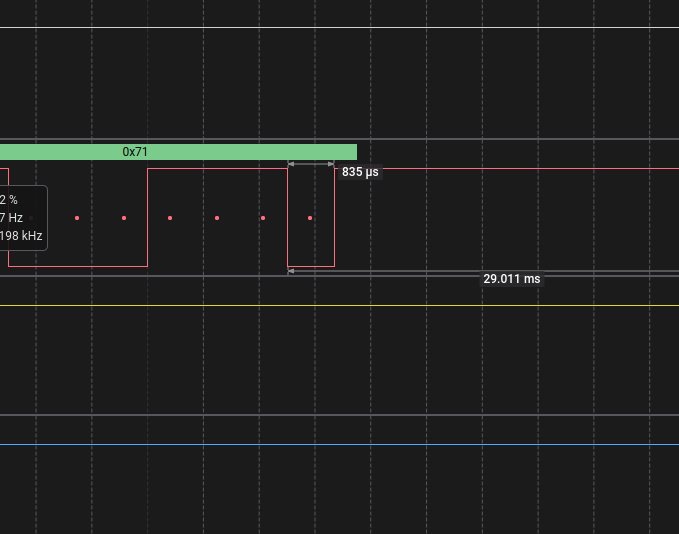Click the Hz frequency reading in the tooltip

(12, 218)
